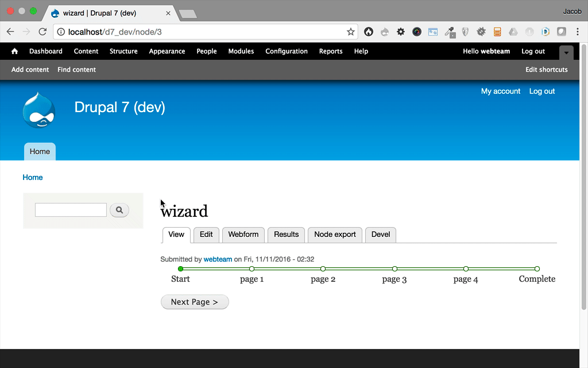Open Chrome three-dot menu
The image size is (588, 368).
coord(578,32)
